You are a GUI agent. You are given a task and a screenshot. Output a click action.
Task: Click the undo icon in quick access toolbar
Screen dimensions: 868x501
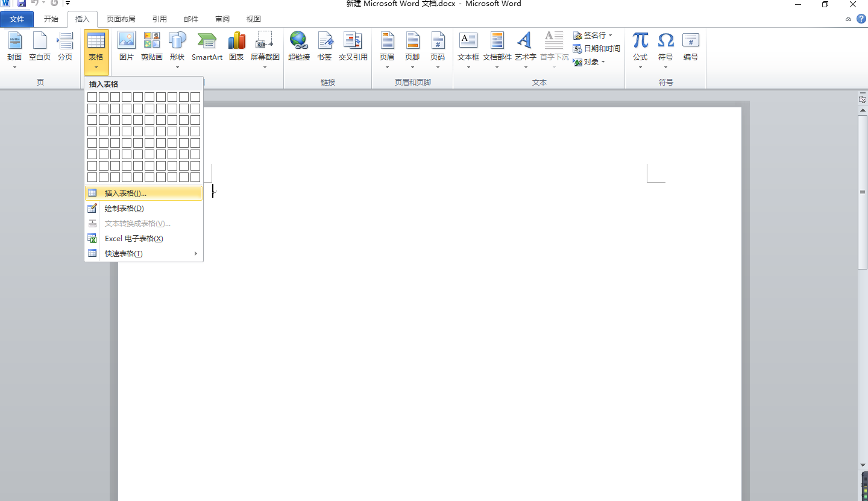click(35, 3)
